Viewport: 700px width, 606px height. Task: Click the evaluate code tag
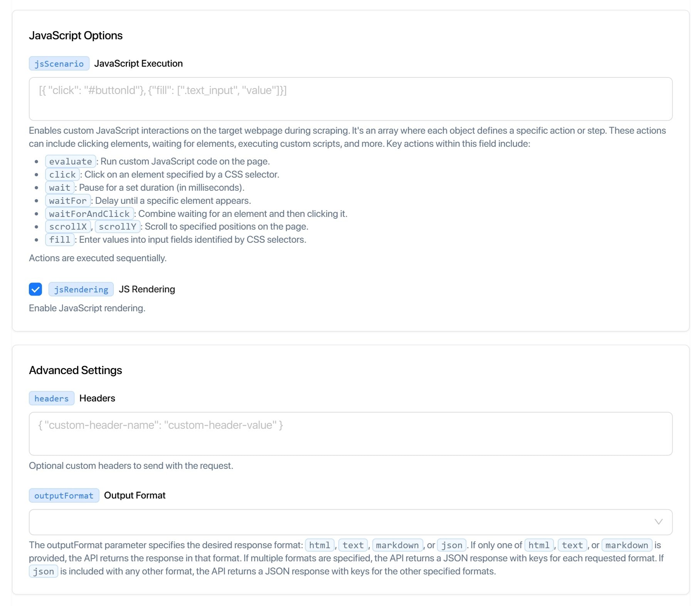click(x=71, y=161)
